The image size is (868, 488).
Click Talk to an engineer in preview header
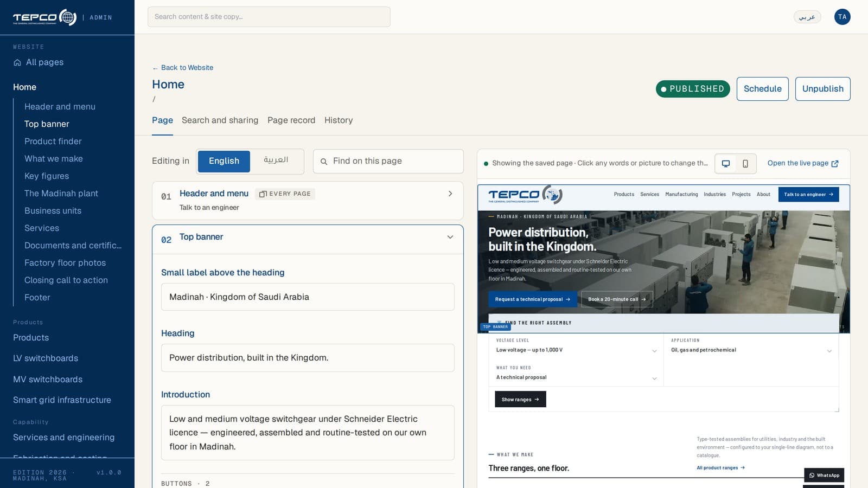pyautogui.click(x=808, y=194)
